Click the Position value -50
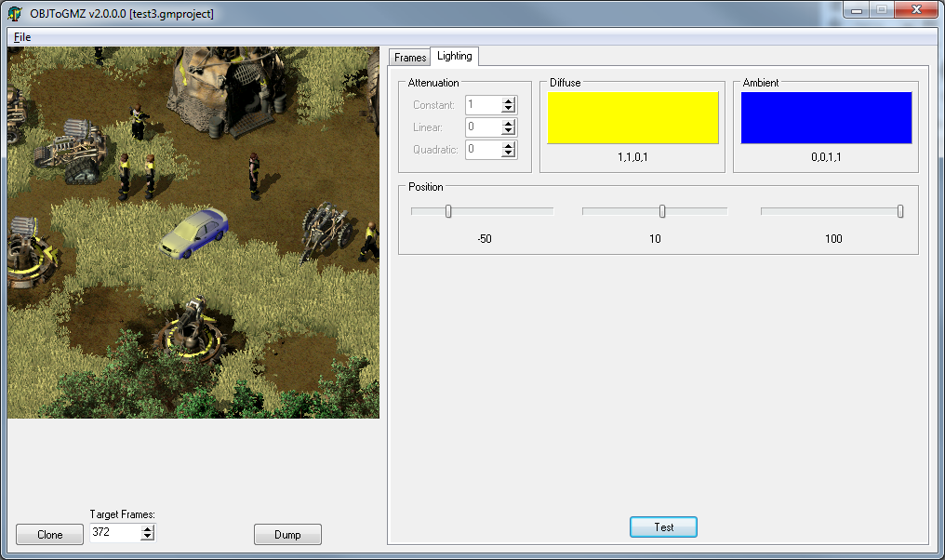Viewport: 945px width, 560px height. tap(485, 239)
